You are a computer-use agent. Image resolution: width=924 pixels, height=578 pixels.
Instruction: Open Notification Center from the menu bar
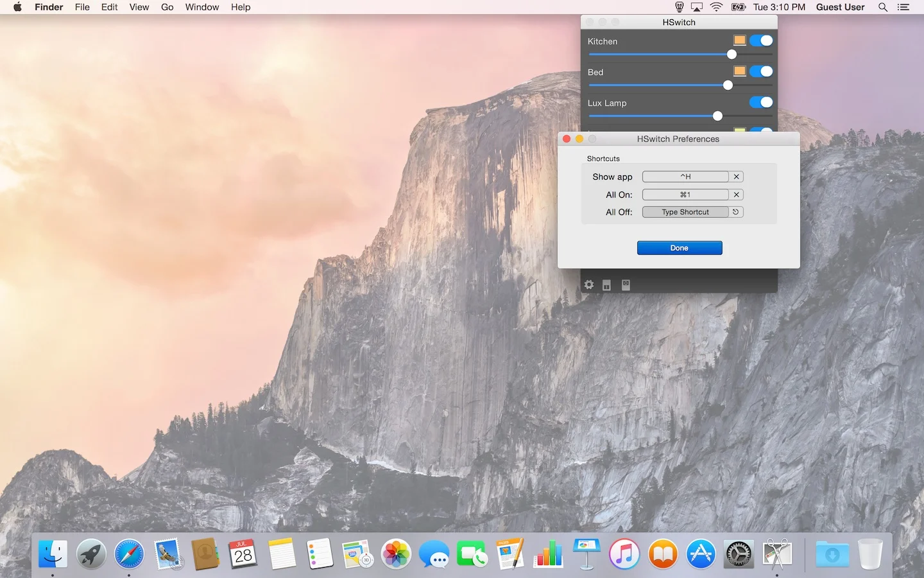[903, 7]
